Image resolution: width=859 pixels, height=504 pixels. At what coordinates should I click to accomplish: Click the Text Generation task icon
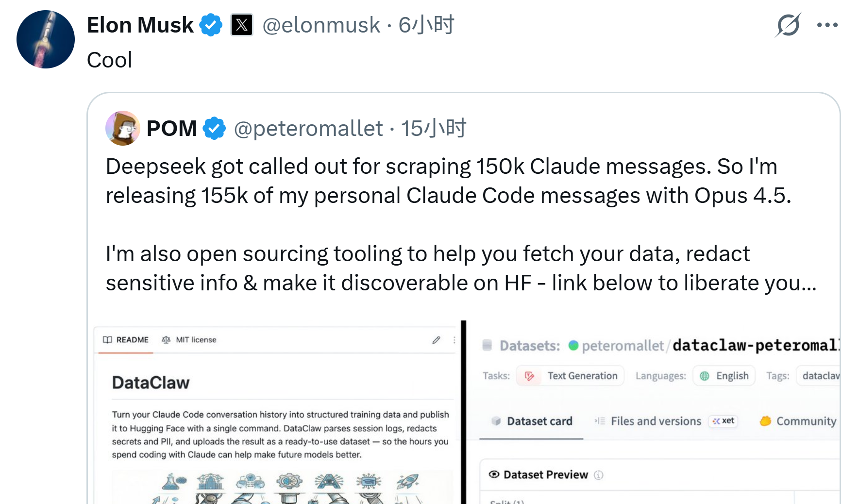click(x=530, y=376)
